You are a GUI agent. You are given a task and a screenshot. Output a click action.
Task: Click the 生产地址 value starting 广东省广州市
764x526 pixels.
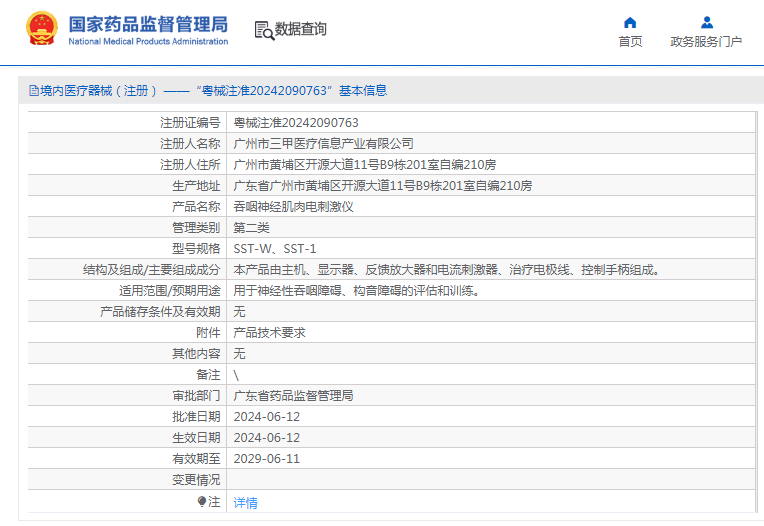382,186
